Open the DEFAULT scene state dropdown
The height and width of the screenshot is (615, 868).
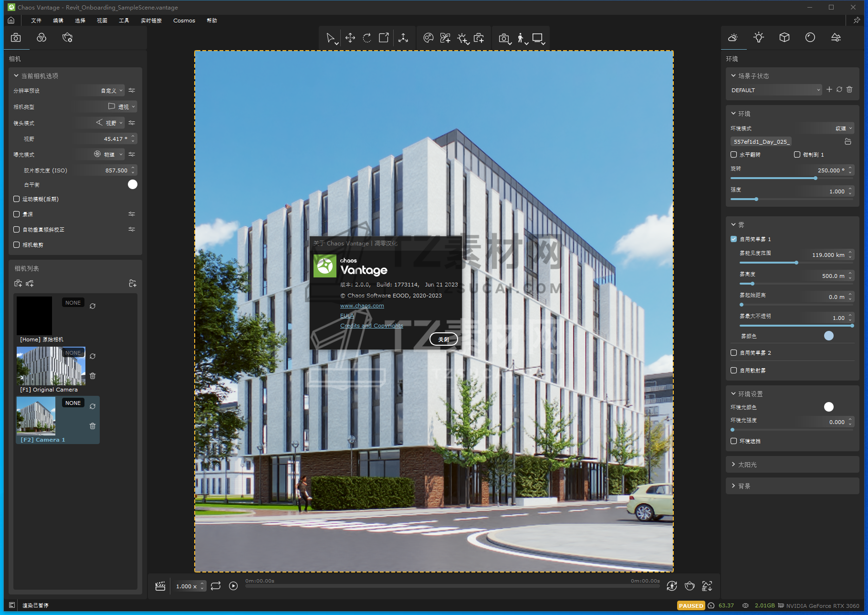point(776,90)
